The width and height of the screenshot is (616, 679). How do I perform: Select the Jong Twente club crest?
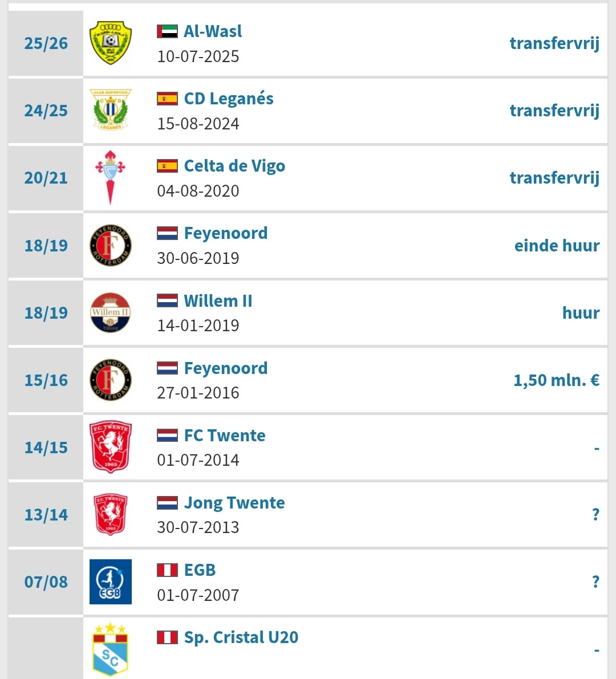click(x=111, y=514)
